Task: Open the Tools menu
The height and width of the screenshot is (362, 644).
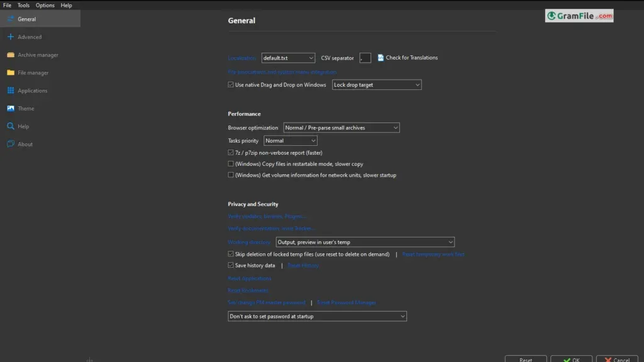Action: point(23,5)
